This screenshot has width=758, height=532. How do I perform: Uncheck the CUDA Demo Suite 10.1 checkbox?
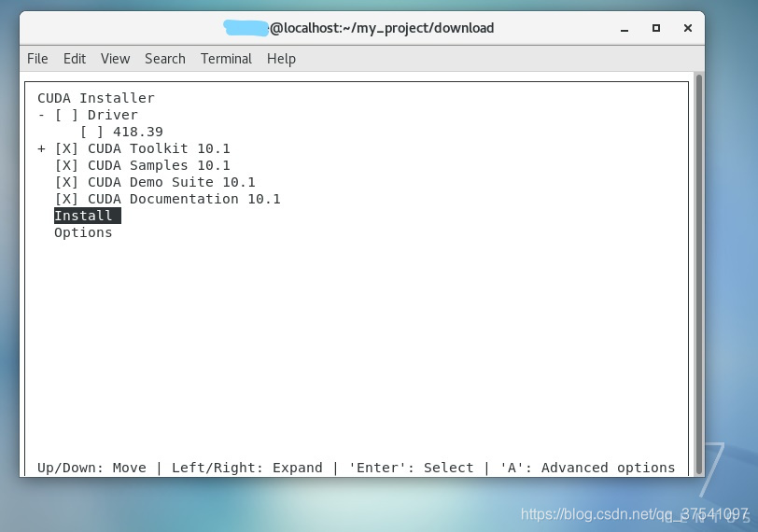coord(66,183)
